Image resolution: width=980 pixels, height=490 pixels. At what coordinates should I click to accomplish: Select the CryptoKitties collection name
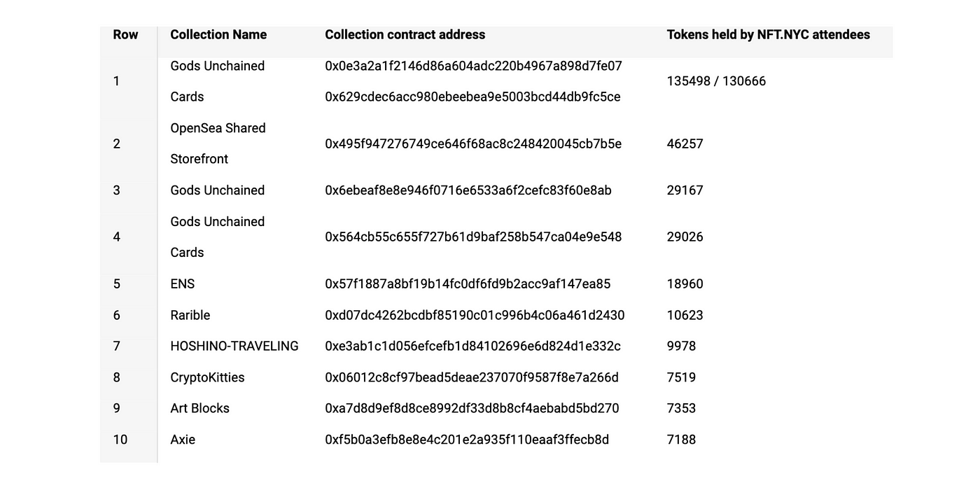coord(207,377)
